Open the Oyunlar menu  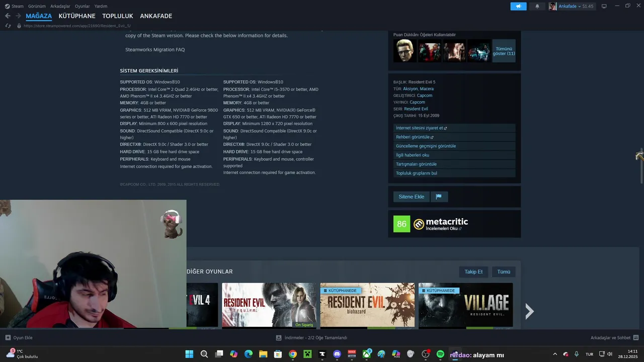(82, 6)
